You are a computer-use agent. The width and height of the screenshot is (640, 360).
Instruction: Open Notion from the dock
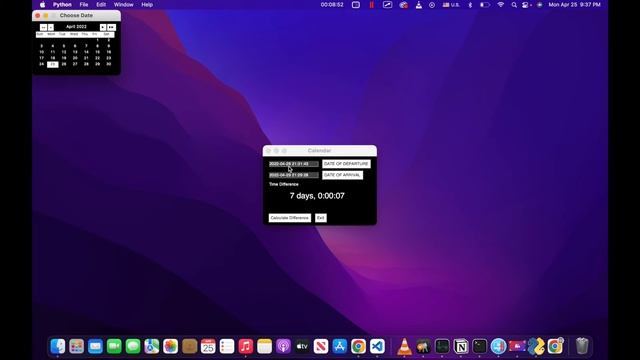[461, 346]
